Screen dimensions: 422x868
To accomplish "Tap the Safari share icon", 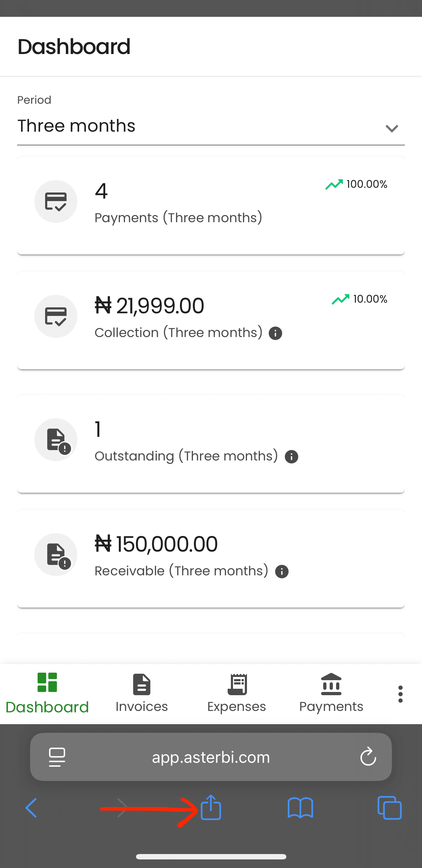I will 211,807.
